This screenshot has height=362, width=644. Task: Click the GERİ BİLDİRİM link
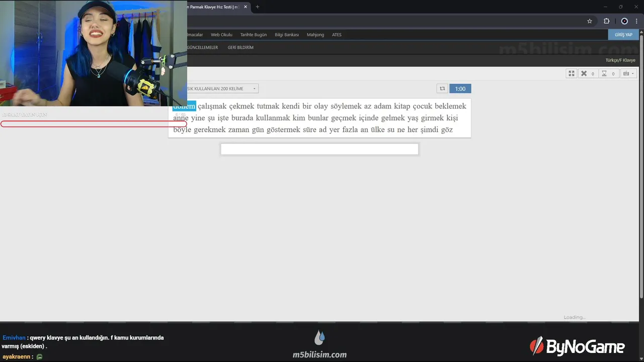(x=240, y=47)
